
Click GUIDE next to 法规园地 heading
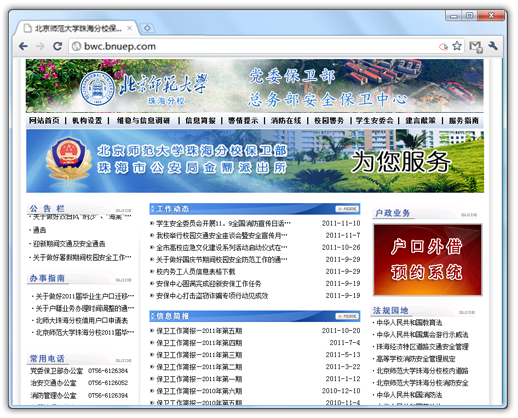[467, 312]
